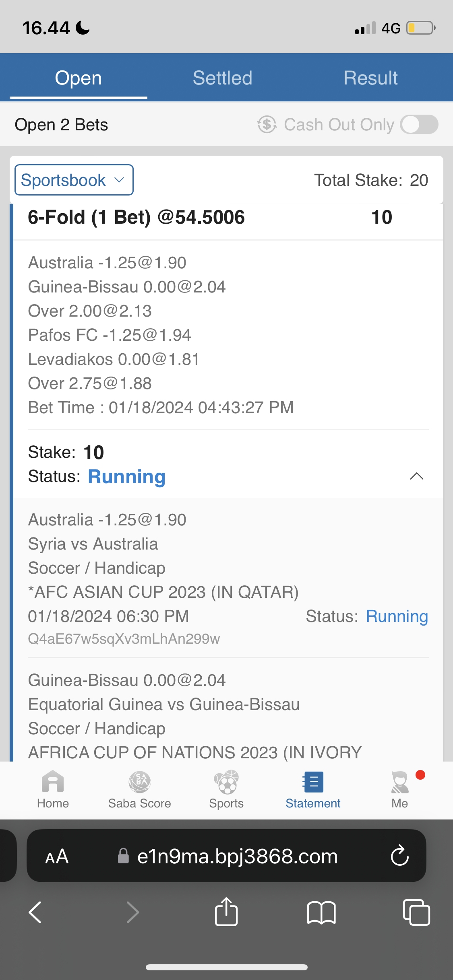
Task: Tap the Safari share icon
Action: pos(226,912)
